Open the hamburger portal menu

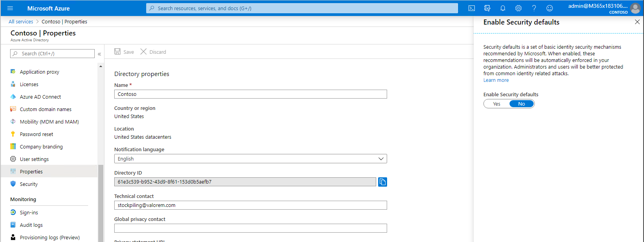tap(10, 8)
